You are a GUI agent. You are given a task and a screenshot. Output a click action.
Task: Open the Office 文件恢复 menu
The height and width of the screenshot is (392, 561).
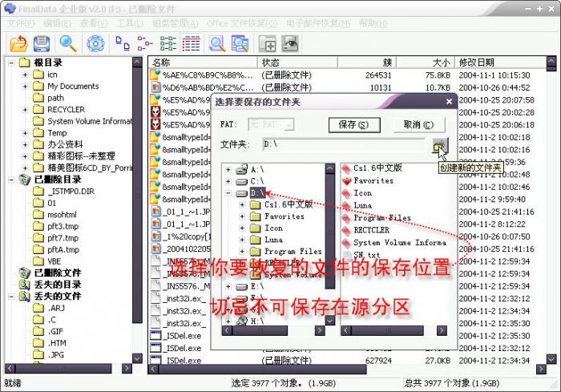click(242, 23)
